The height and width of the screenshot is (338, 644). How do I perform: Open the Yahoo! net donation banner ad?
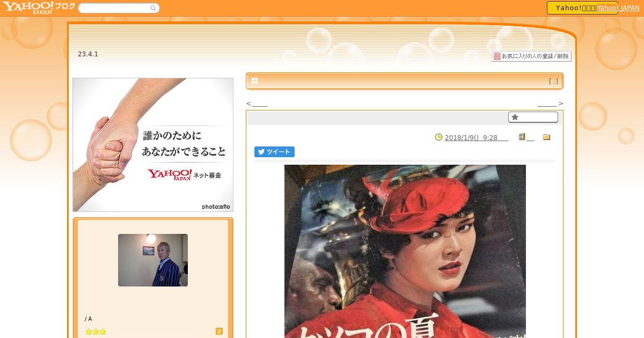(153, 145)
